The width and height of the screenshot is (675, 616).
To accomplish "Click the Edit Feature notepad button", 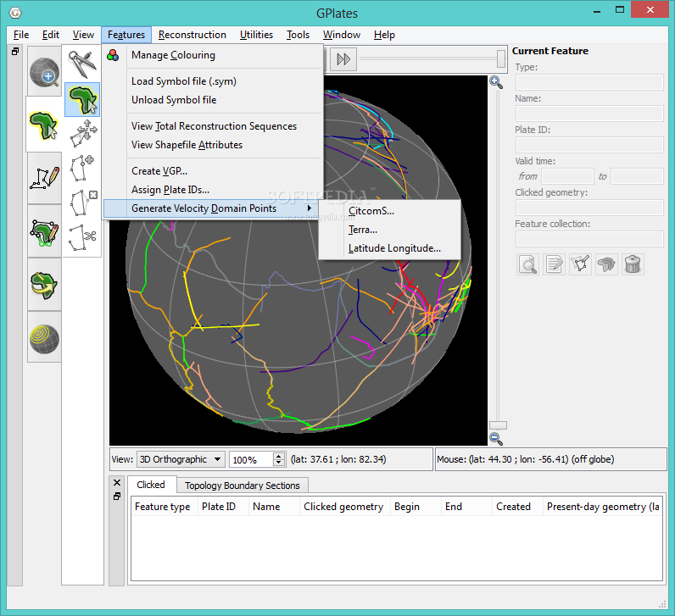I will (x=554, y=264).
